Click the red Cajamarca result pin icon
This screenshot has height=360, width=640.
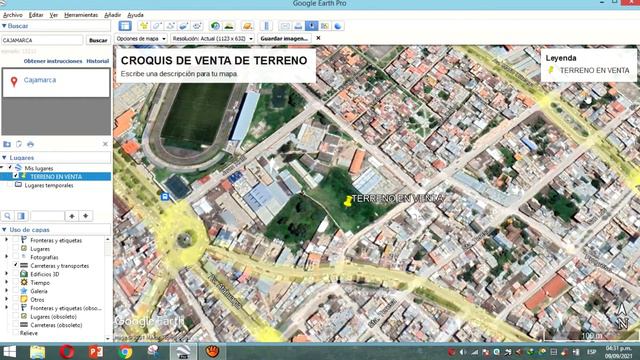[14, 82]
